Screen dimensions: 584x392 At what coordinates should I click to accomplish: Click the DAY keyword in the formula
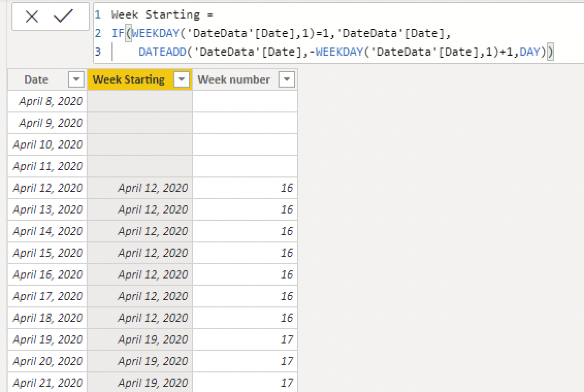530,52
